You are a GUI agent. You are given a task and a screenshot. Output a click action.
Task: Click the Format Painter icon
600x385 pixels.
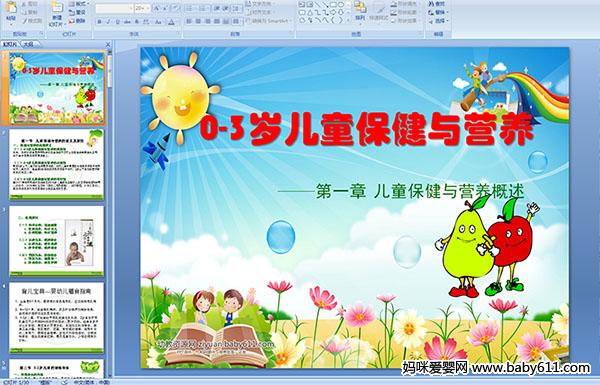32,21
